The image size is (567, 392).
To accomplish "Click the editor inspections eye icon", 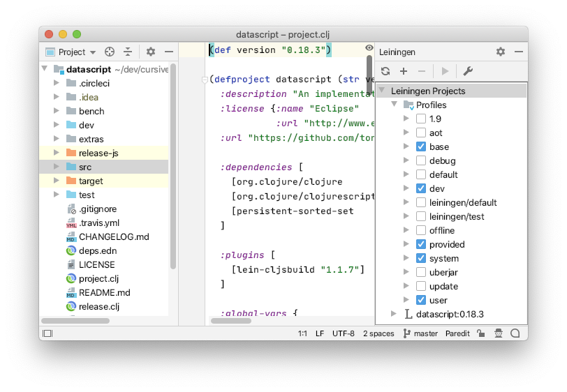I will pos(369,47).
